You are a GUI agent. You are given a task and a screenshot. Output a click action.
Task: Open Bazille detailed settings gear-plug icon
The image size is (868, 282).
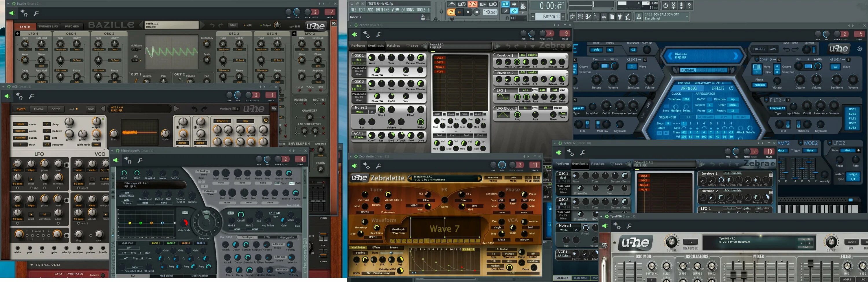[24, 13]
